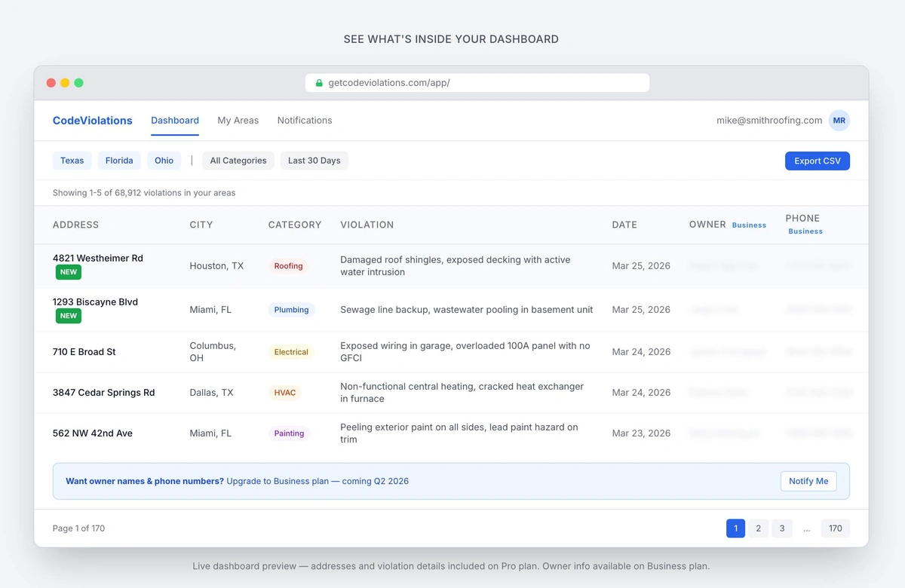The height and width of the screenshot is (588, 905).
Task: Click the Notify Me button
Action: 808,480
